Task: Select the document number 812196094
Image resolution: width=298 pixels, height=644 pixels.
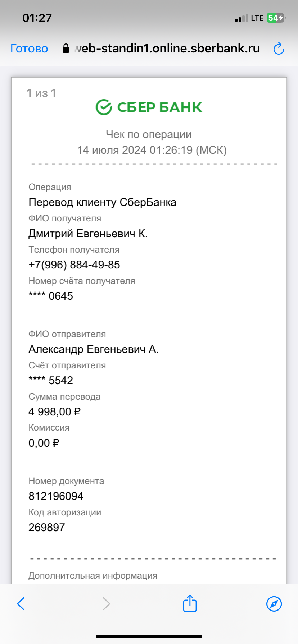Action: (56, 496)
